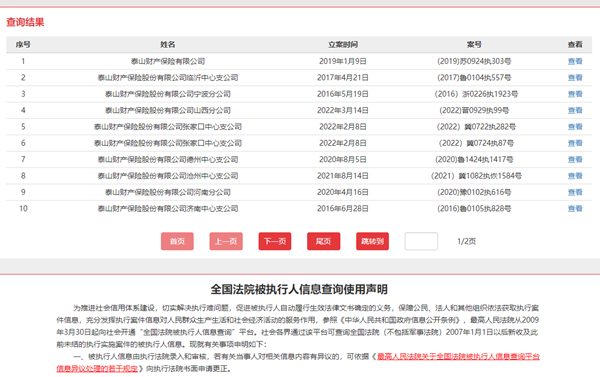Select name cell 泰山财产保险有限公司
600x377 pixels.
168,61
